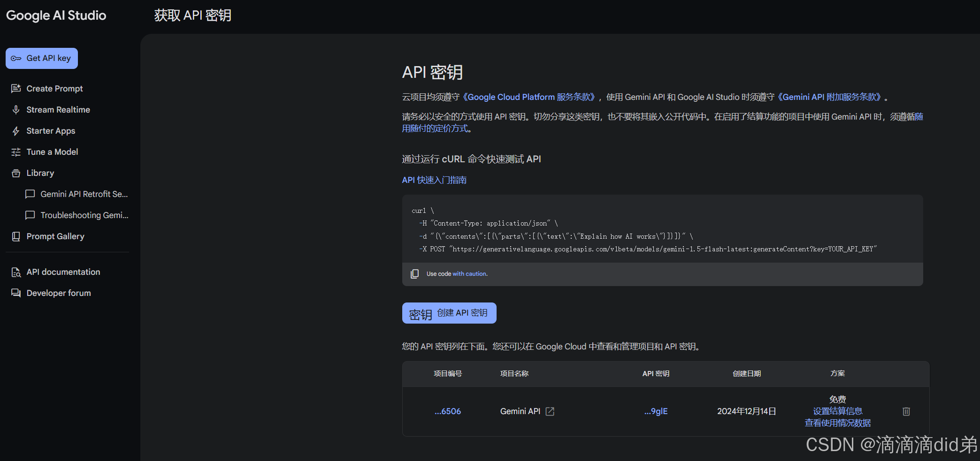Click the chat icon beside Troubleshooting Gemi...
This screenshot has height=461, width=980.
[x=30, y=215]
